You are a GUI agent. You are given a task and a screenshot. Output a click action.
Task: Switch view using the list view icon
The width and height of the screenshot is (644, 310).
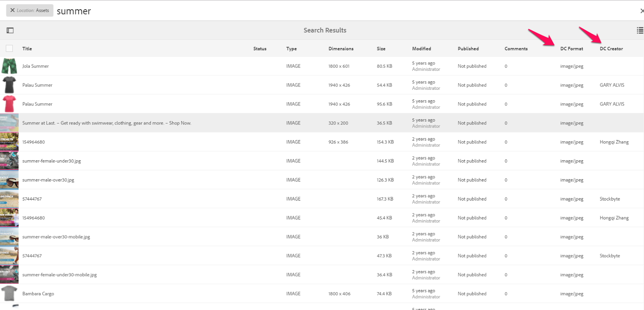(640, 30)
